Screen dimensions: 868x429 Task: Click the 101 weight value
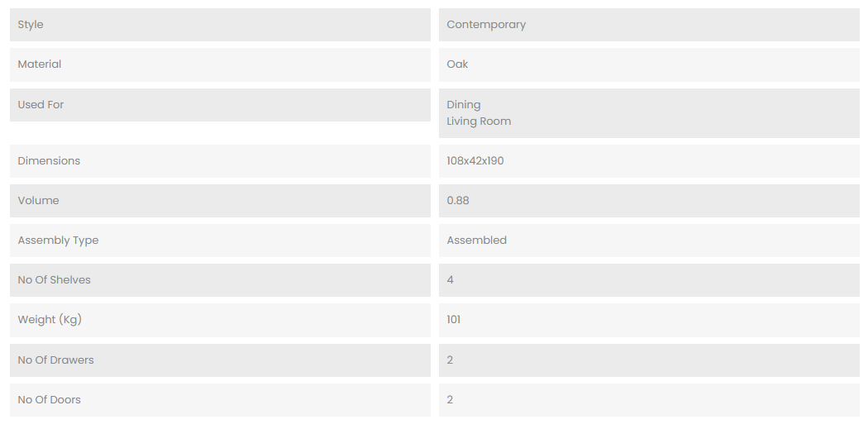coord(454,320)
